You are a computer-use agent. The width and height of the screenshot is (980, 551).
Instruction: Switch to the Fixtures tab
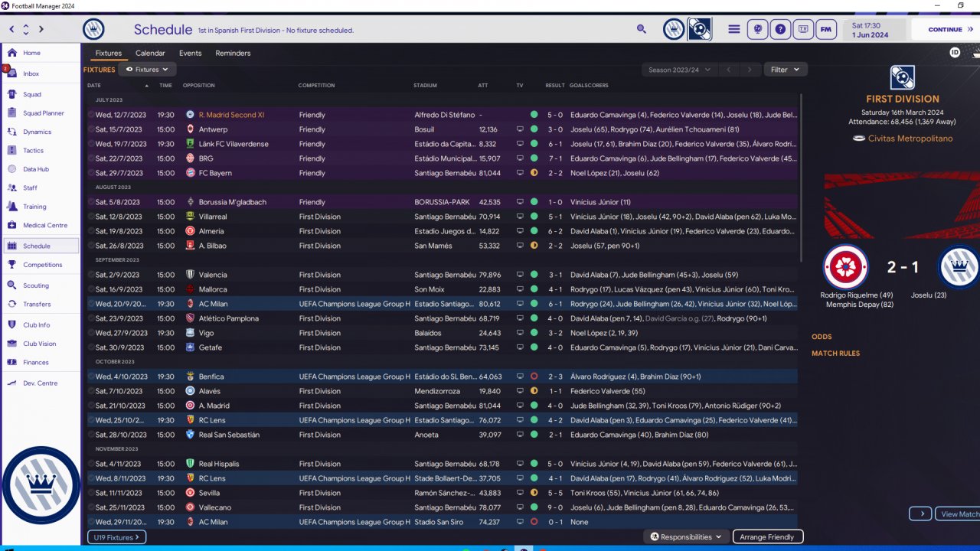(x=108, y=54)
